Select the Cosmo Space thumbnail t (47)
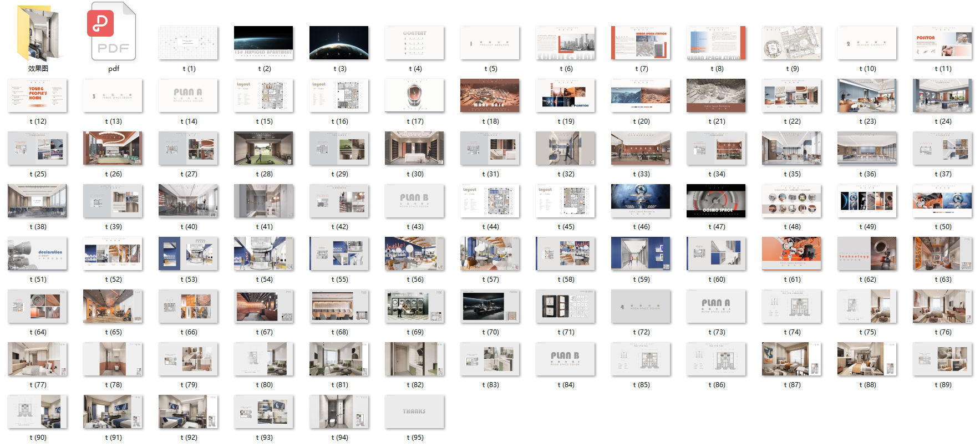Screen dimensions: 980x447 click(x=716, y=201)
